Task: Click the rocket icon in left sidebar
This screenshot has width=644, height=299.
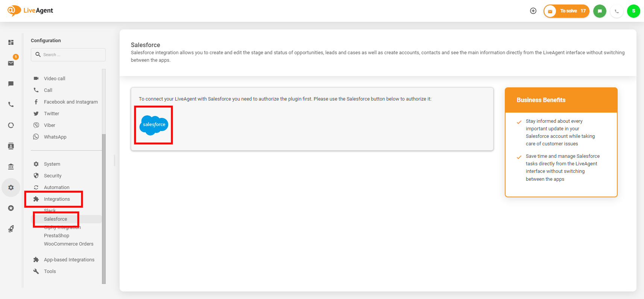Action: pyautogui.click(x=11, y=229)
